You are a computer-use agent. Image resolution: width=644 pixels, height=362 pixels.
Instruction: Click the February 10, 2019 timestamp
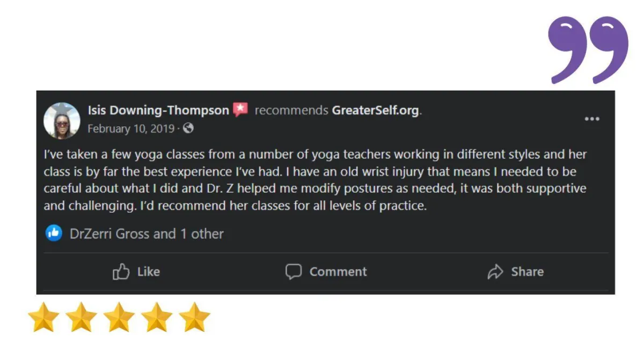(131, 129)
